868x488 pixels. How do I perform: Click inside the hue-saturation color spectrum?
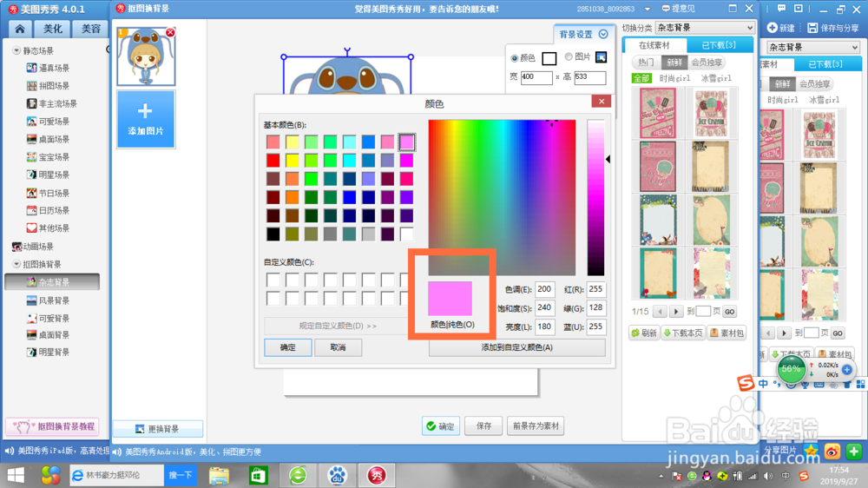click(x=502, y=197)
